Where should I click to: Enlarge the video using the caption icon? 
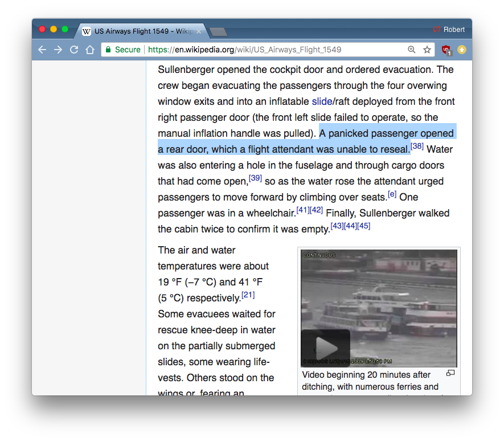click(x=450, y=373)
